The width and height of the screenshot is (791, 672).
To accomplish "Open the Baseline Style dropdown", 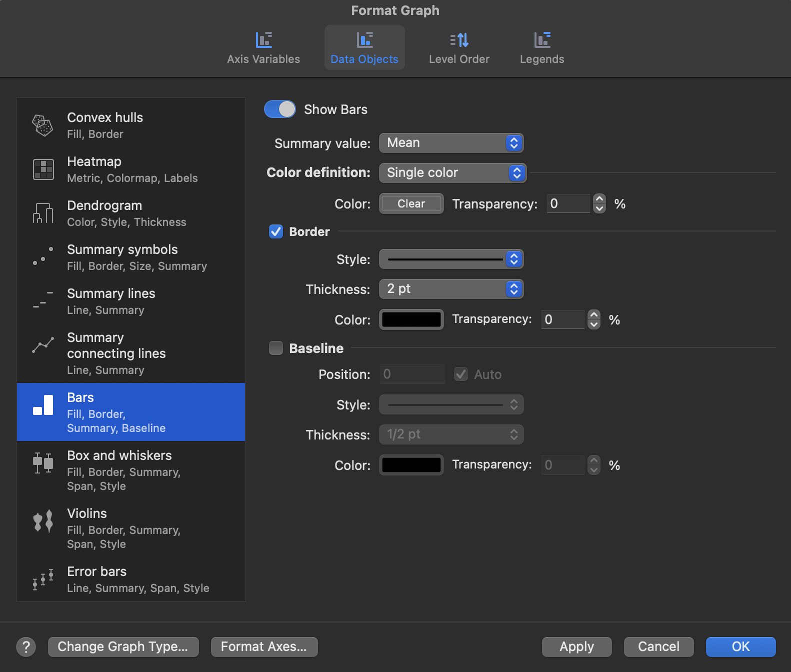I will point(451,404).
